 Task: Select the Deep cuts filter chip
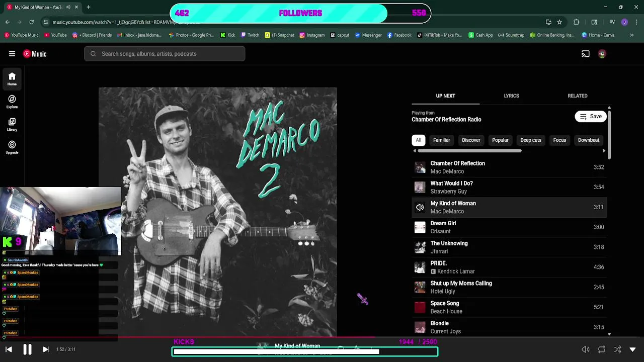(531, 140)
